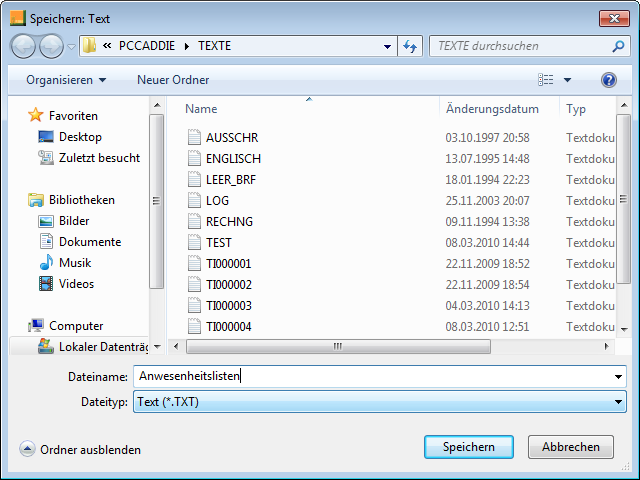Viewport: 640px width, 480px height.
Task: Select the LEER_BRF file
Action: pyautogui.click(x=231, y=180)
